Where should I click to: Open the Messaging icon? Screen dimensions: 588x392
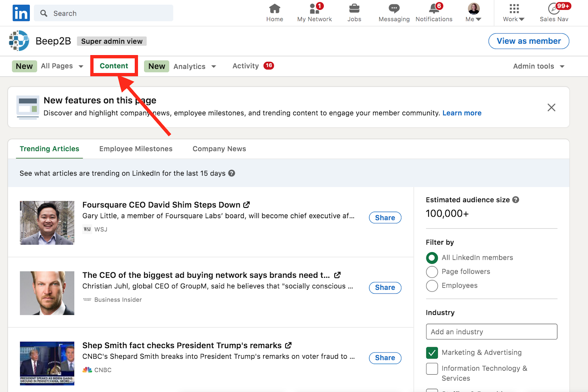coord(394,8)
